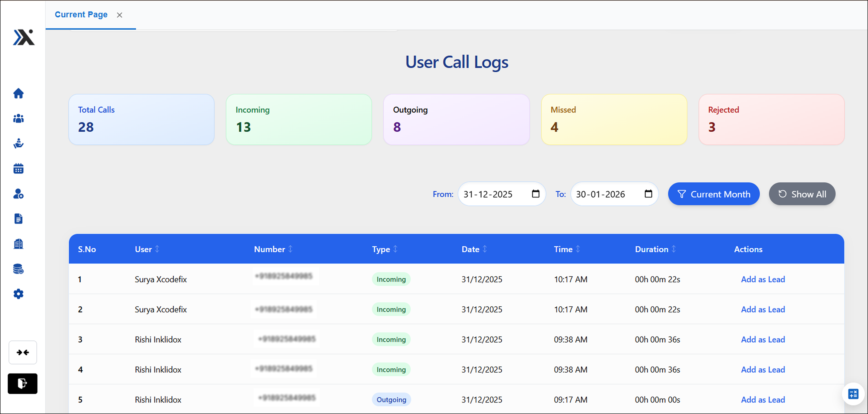Click the X logo in the sidebar
Viewport: 868px width, 414px height.
click(24, 37)
